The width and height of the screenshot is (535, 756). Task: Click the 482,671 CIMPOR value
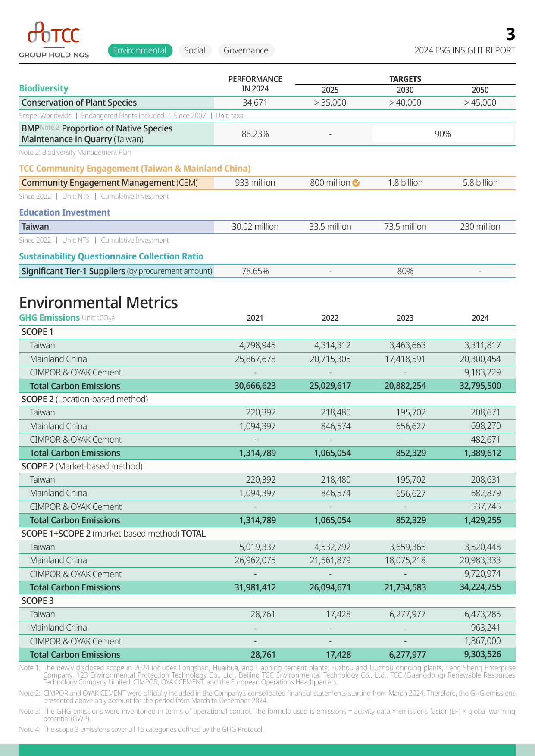pyautogui.click(x=486, y=440)
